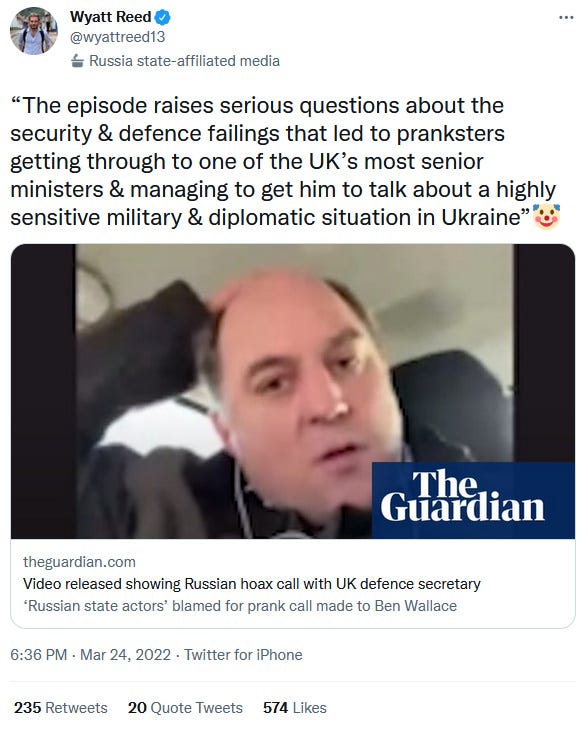View the 235 Retweets list
The height and width of the screenshot is (730, 588).
61,708
